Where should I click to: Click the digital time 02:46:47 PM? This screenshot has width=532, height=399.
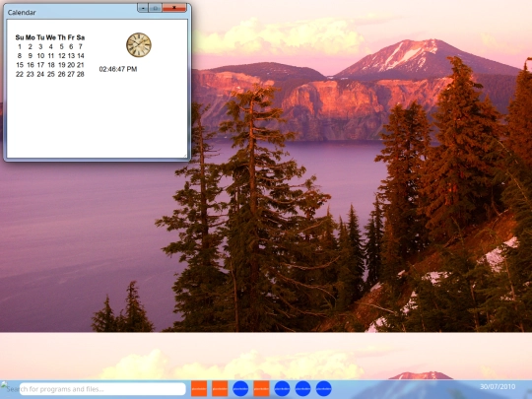[118, 69]
